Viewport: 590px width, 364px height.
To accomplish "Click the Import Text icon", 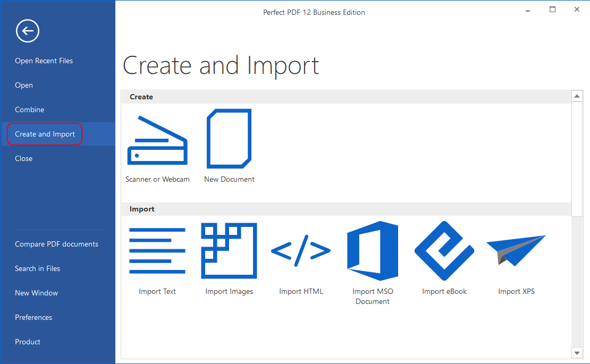I will [157, 250].
